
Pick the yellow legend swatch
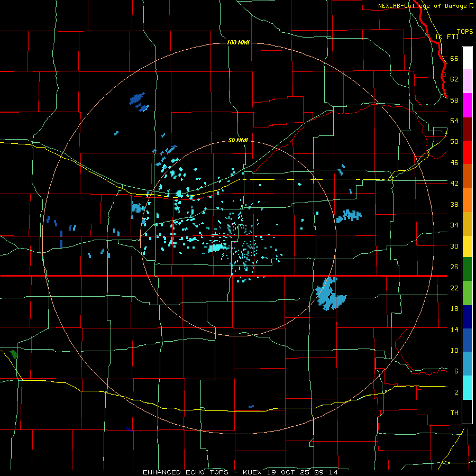467,246
